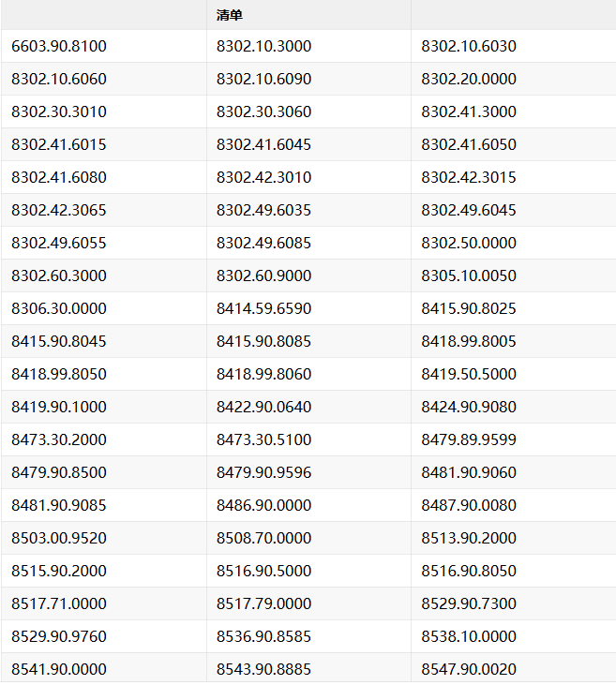The height and width of the screenshot is (685, 616).
Task: Select cell 6603.90.8100
Action: click(x=59, y=46)
